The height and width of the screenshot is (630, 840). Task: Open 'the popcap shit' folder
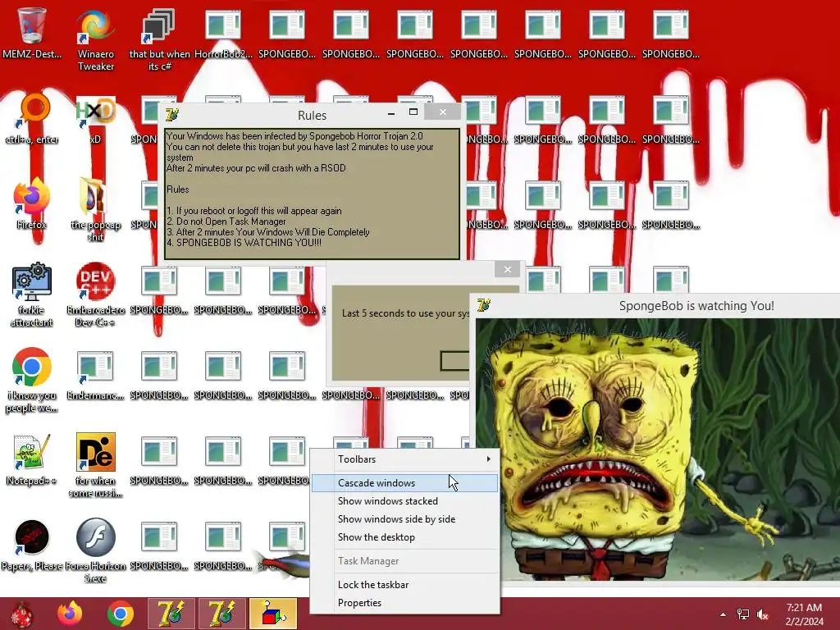[95, 210]
